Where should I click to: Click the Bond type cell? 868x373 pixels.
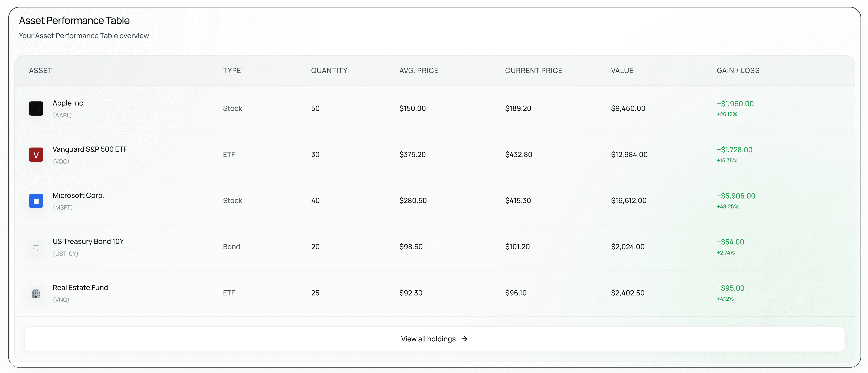pyautogui.click(x=231, y=247)
